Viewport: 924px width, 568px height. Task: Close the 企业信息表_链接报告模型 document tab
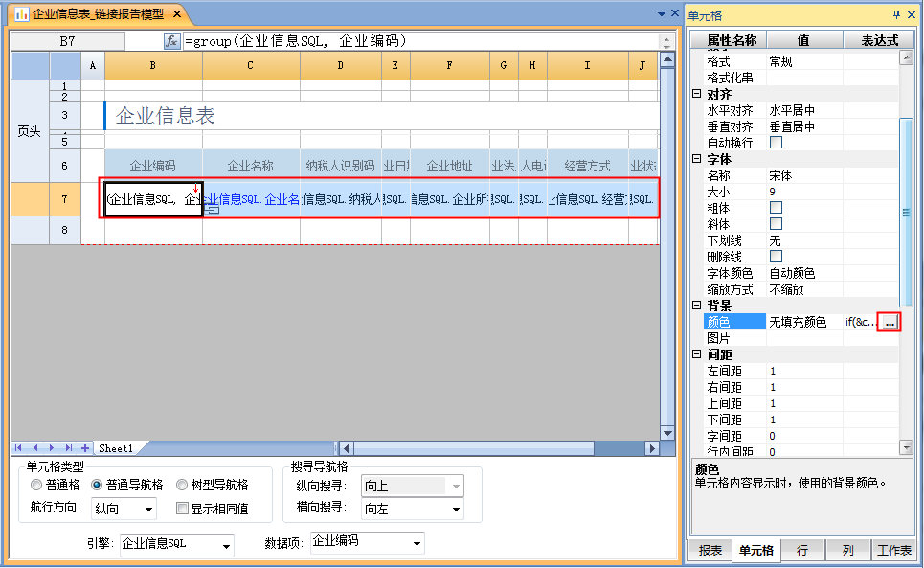click(177, 14)
